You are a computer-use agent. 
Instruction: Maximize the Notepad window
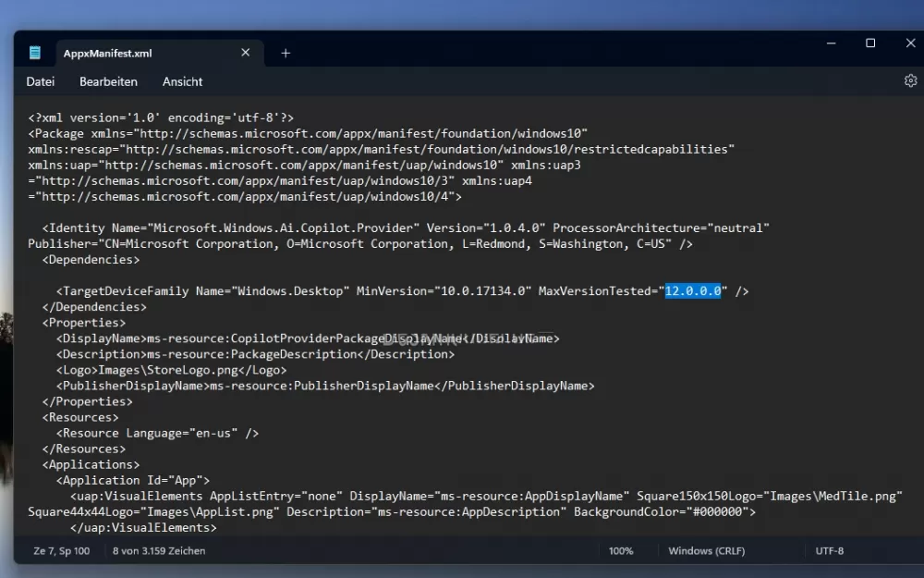(x=870, y=43)
